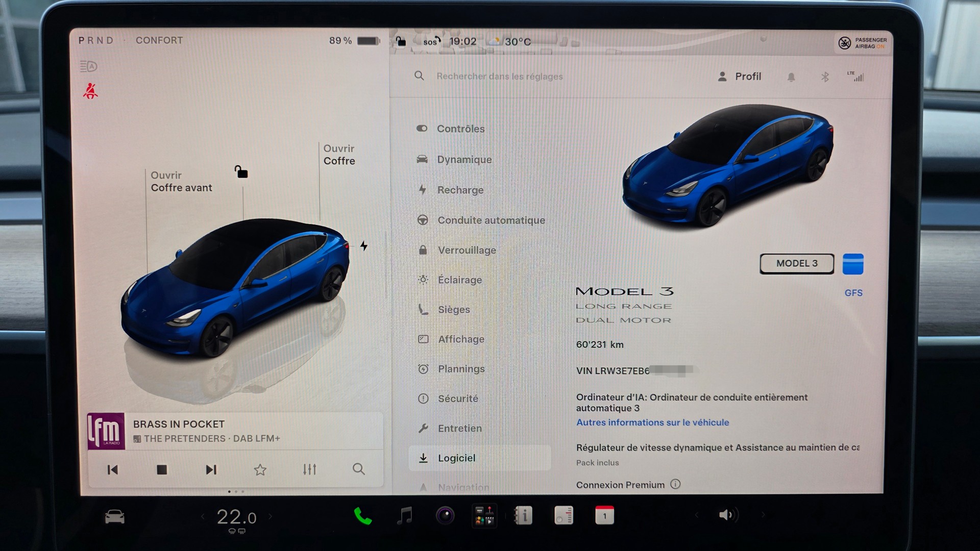Tap the 22.0 temperature setting
Screen dimensions: 980x551
pyautogui.click(x=236, y=517)
